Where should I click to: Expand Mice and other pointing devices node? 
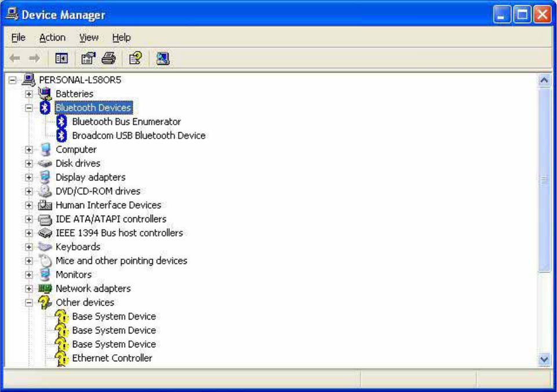coord(29,261)
